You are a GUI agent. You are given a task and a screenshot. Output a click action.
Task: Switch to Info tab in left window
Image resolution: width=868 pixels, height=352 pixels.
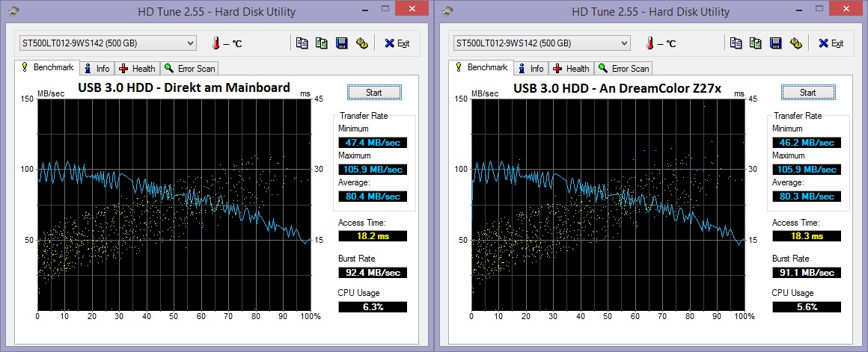(97, 69)
